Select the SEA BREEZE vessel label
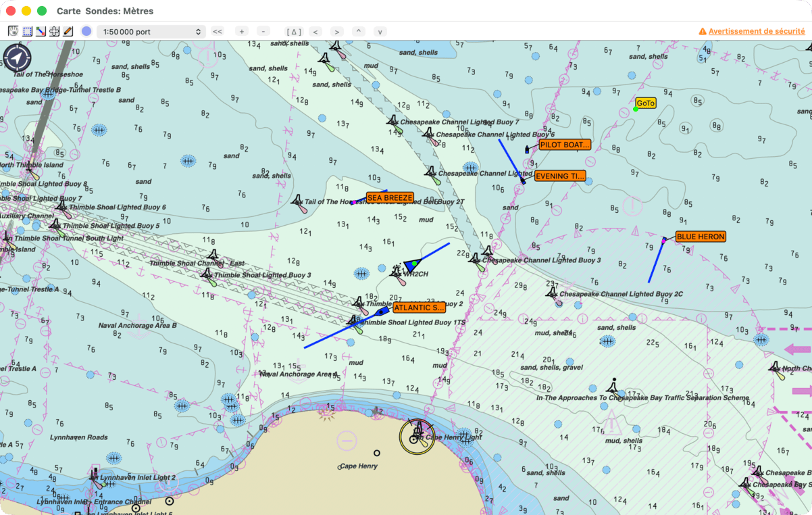Image resolution: width=812 pixels, height=515 pixels. coord(390,197)
